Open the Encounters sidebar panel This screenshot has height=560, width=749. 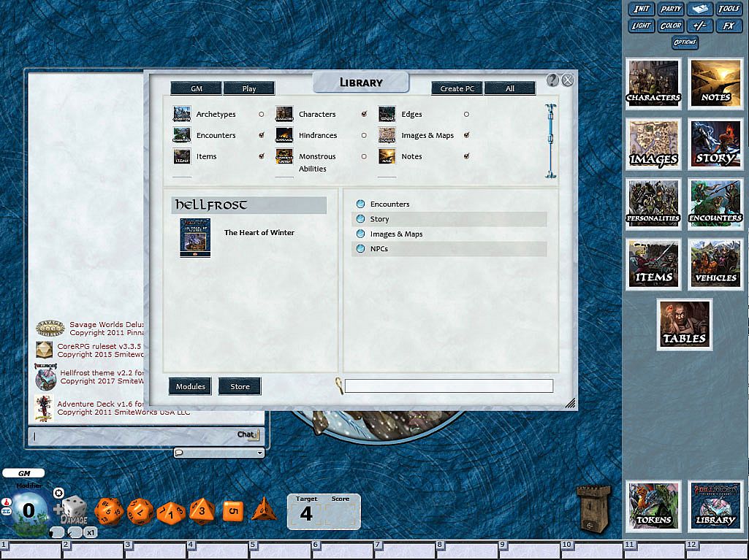[x=715, y=204]
